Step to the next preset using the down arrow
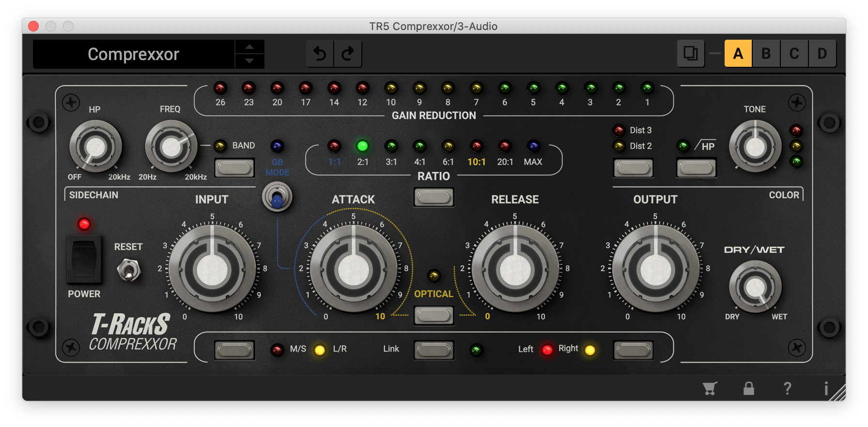This screenshot has width=868, height=427. 249,61
